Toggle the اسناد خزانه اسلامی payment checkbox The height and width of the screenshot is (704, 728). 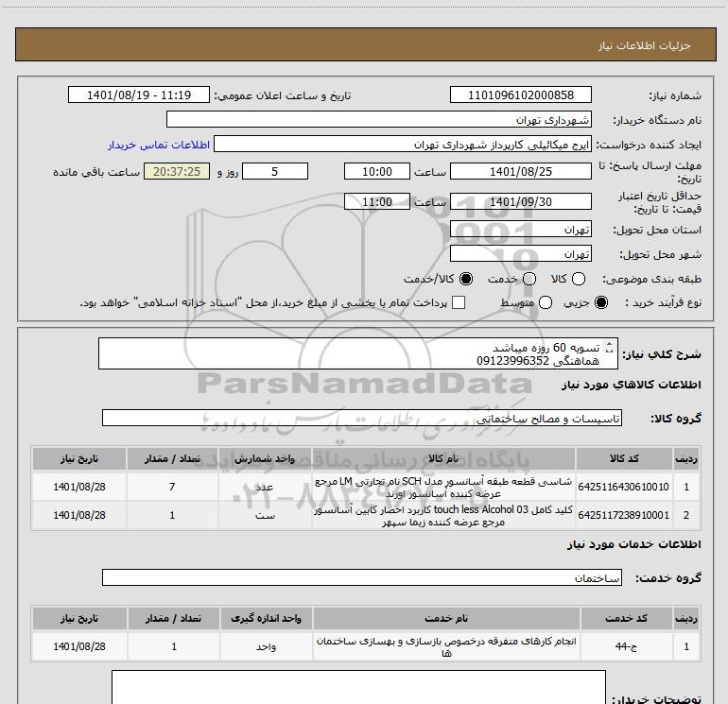[x=459, y=302]
